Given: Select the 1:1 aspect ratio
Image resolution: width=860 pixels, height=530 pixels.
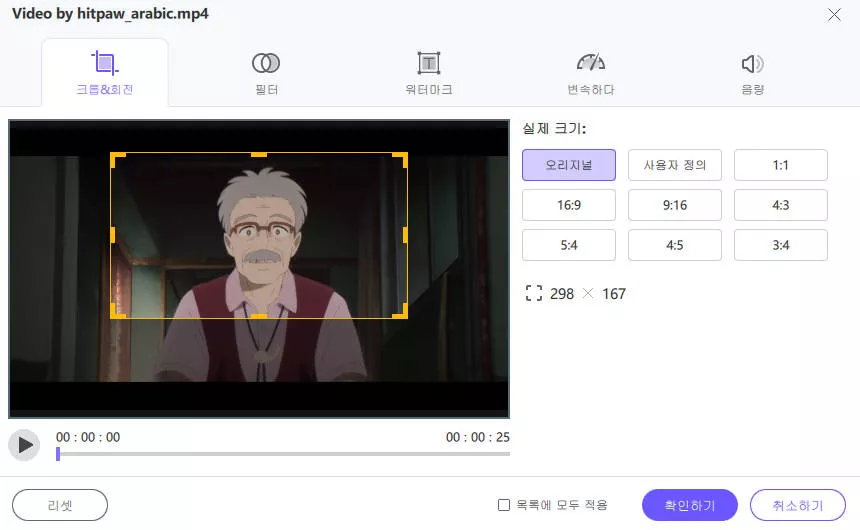Looking at the screenshot, I should (x=780, y=165).
